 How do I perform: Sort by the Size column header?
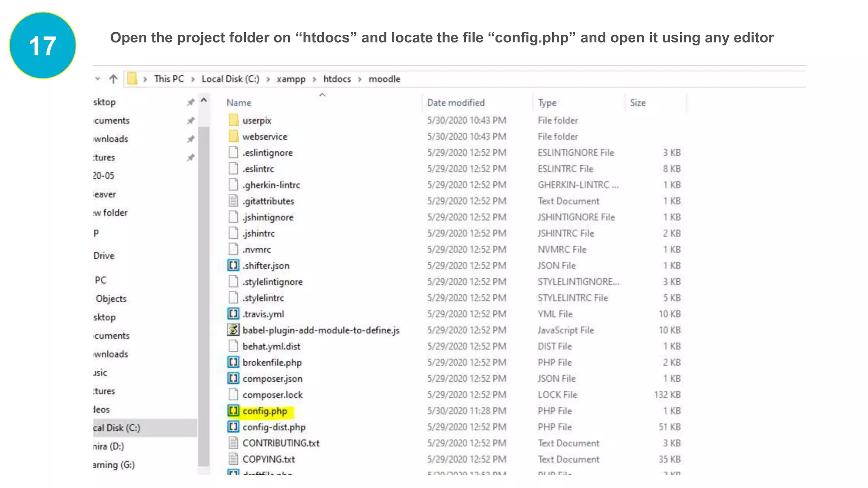pyautogui.click(x=638, y=103)
